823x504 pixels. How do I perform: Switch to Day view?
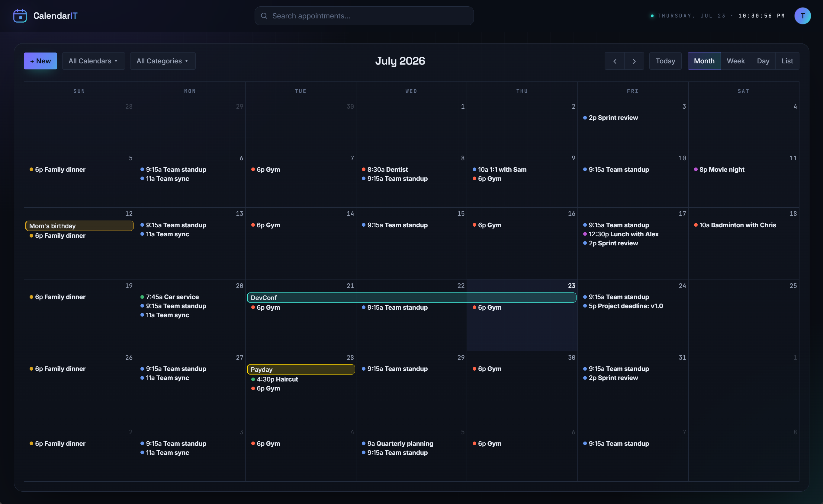coord(763,61)
